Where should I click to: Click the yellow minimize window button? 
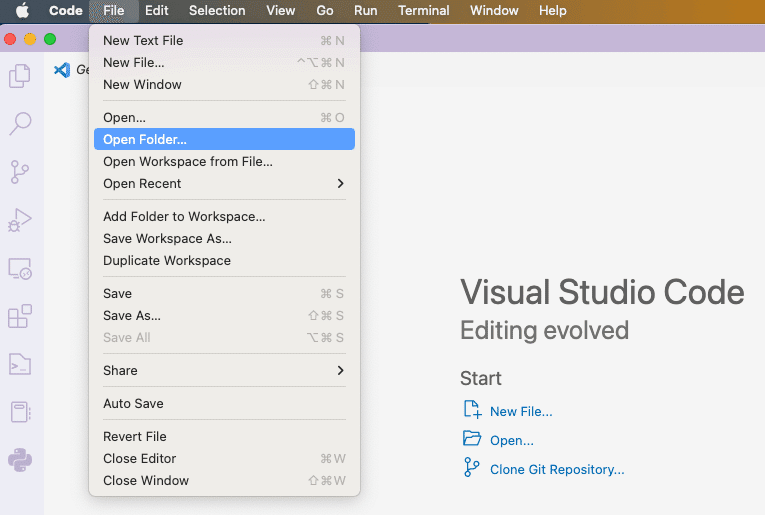tap(30, 39)
